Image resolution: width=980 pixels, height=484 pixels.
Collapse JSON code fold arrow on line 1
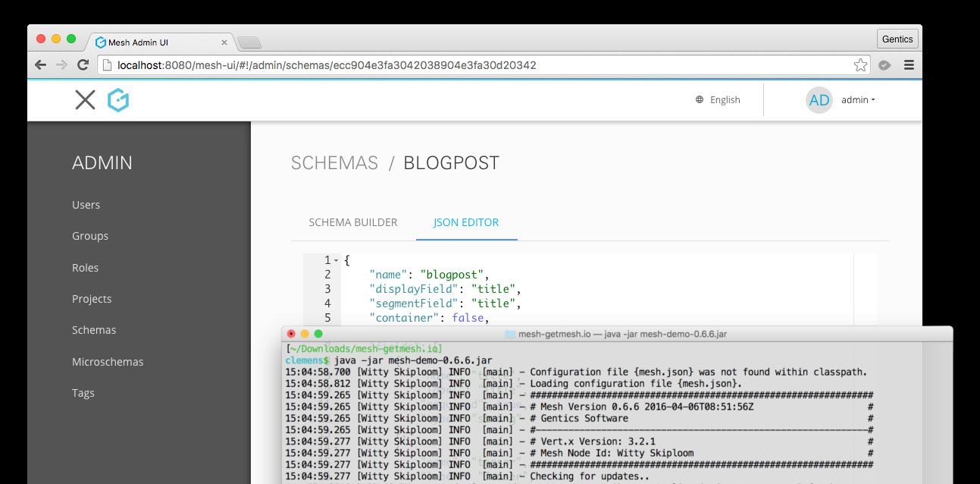click(336, 261)
